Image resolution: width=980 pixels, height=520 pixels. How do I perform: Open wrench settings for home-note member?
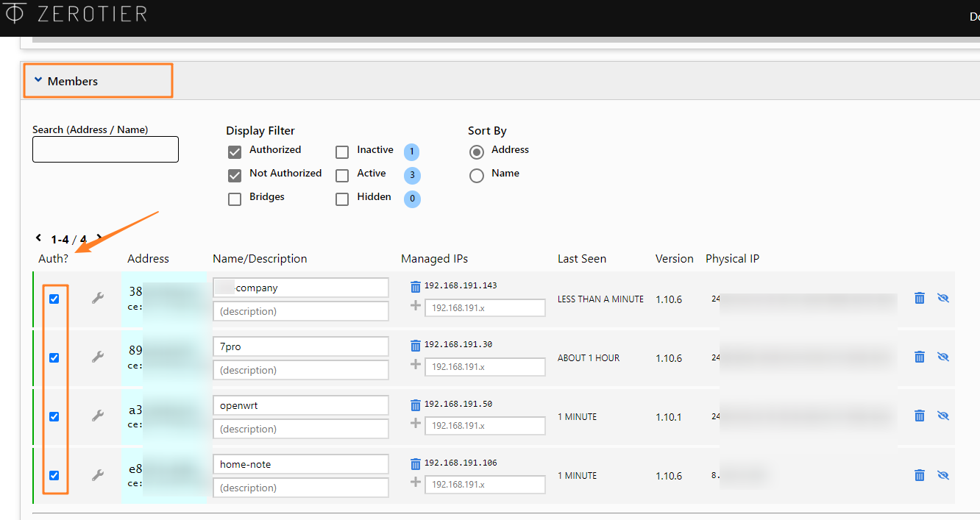tap(97, 475)
